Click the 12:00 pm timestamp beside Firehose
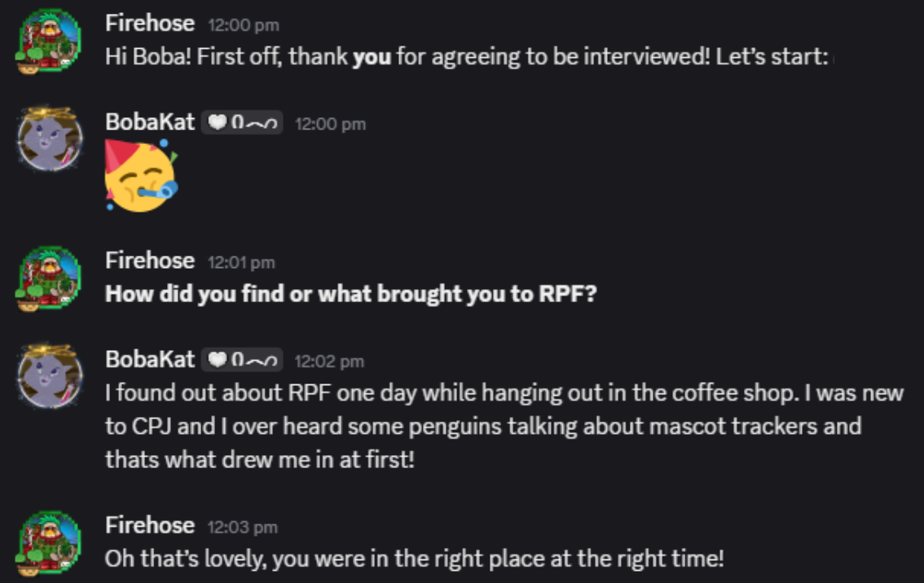 pos(244,25)
